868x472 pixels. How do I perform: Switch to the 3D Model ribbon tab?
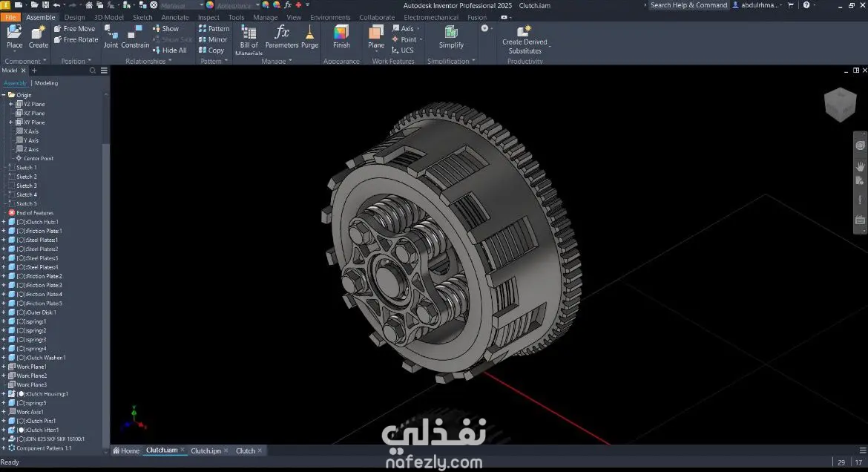109,17
